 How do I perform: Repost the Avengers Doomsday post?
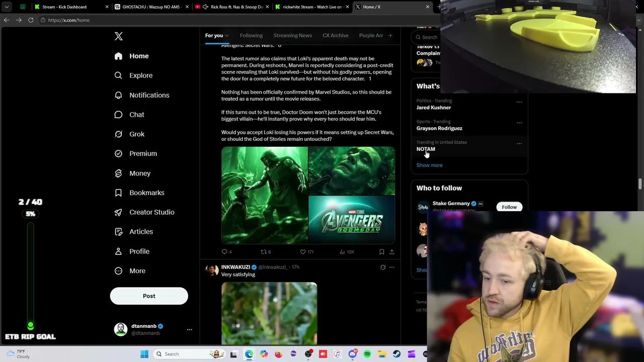click(x=266, y=252)
